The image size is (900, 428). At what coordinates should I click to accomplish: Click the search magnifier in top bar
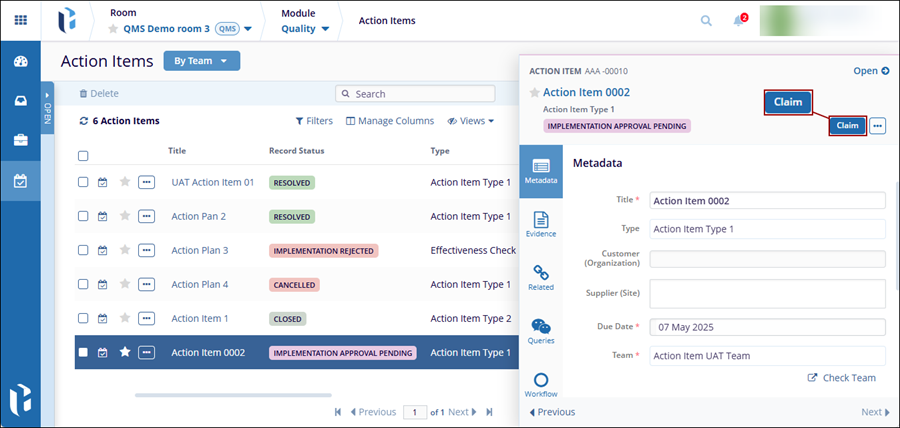click(x=706, y=20)
